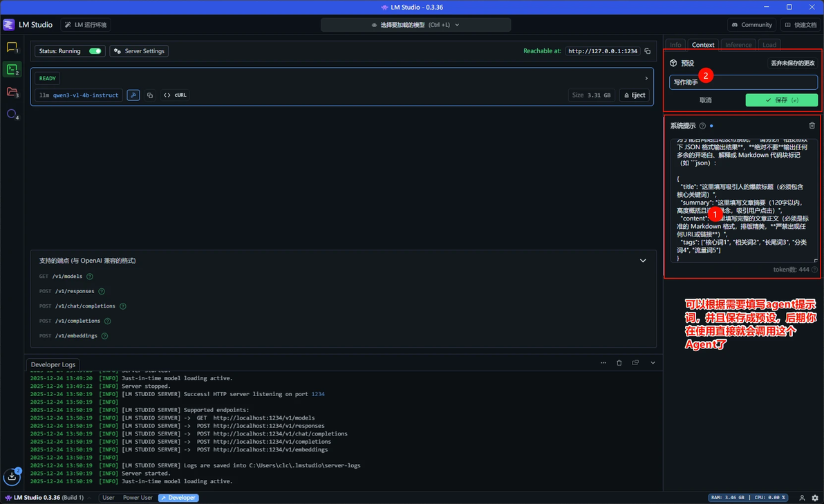Open Developer Logs more options ellipsis
This screenshot has height=504, width=824.
pos(603,363)
